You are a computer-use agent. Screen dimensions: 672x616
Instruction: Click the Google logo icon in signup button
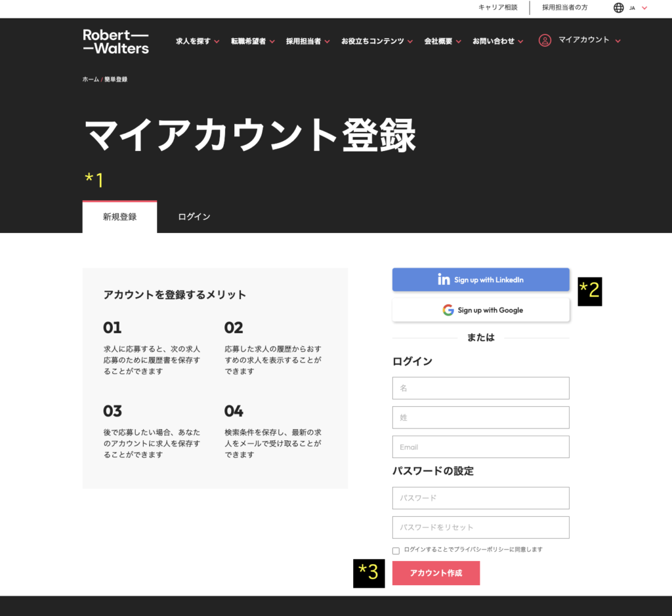[x=448, y=310]
